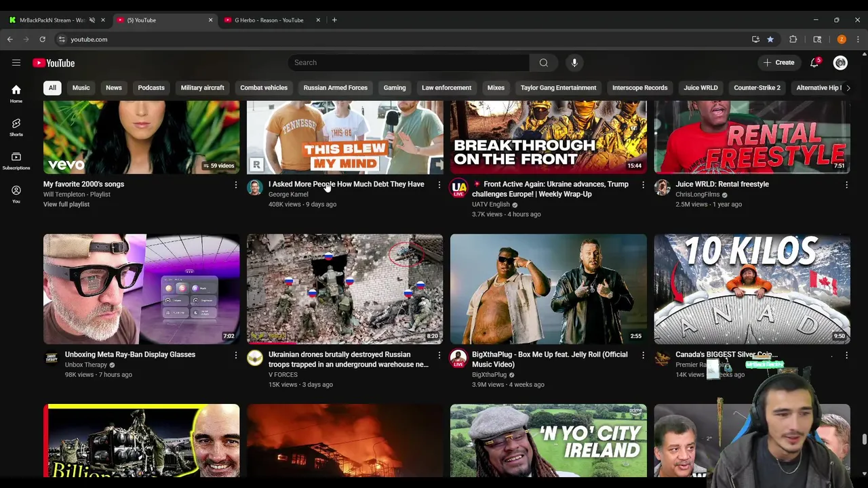Open a new browser tab

334,20
